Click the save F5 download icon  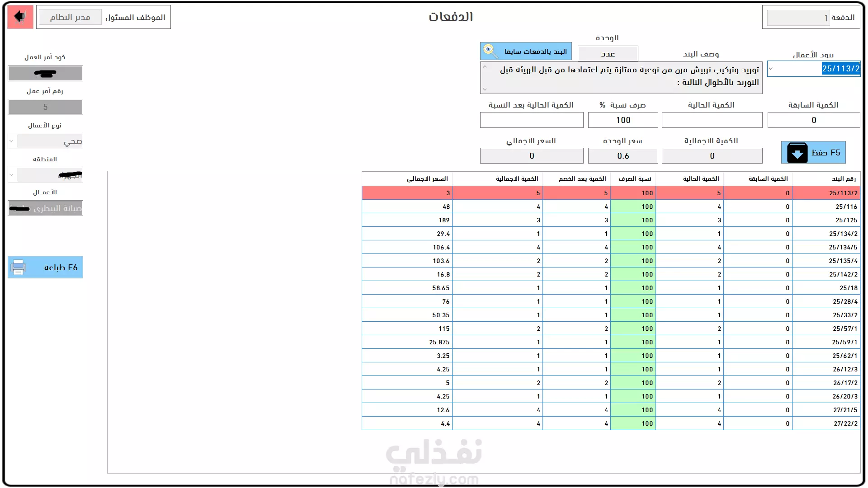797,153
